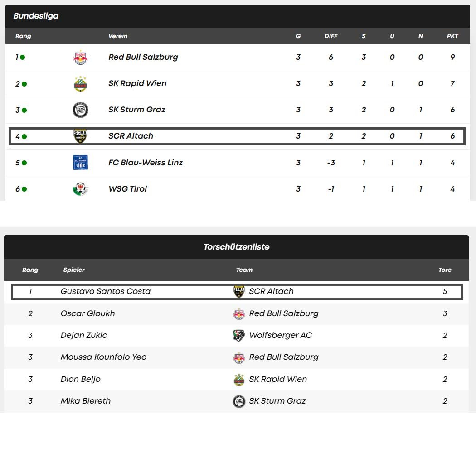Image resolution: width=476 pixels, height=453 pixels.
Task: Click the SK Sturm Graz crest in standings
Action: click(80, 110)
